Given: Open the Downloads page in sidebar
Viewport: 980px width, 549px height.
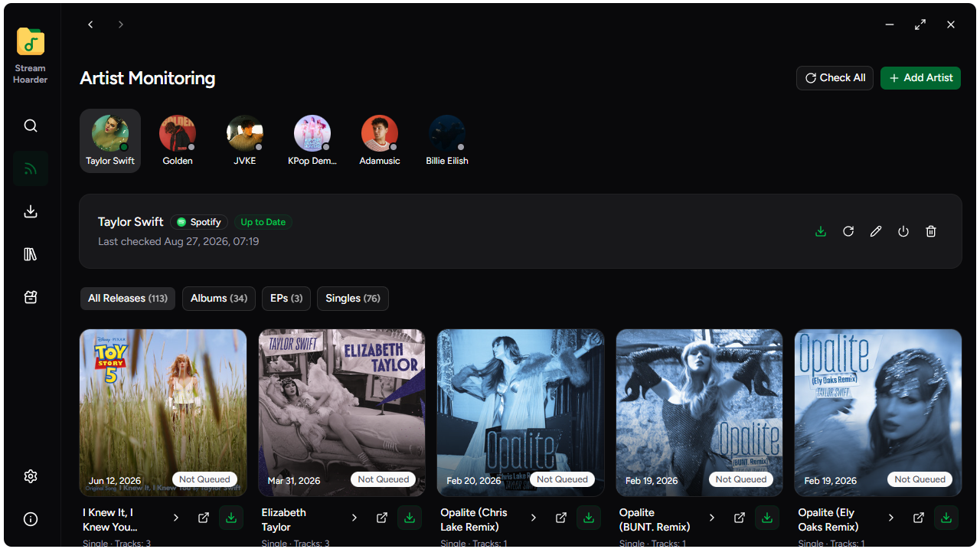Looking at the screenshot, I should [x=31, y=211].
